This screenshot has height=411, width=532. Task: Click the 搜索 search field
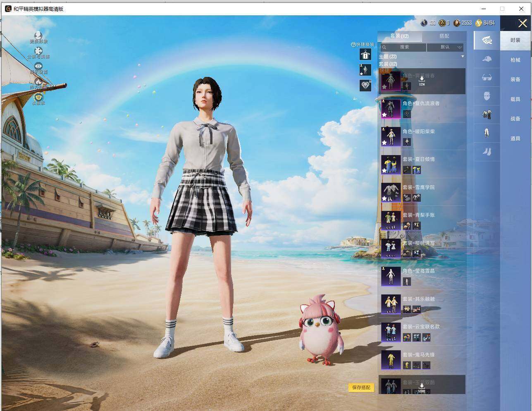click(x=403, y=47)
